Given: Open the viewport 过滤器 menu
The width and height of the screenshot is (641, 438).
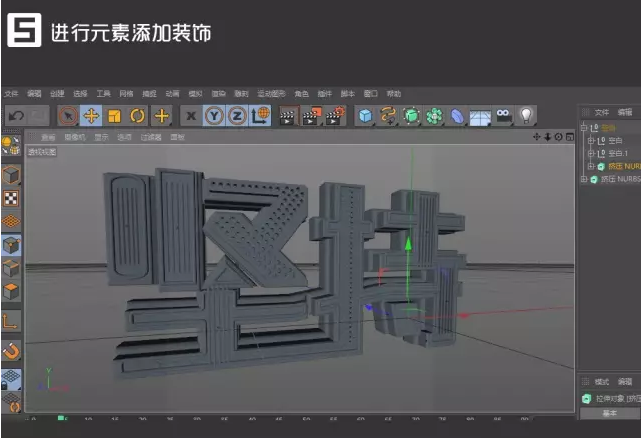Looking at the screenshot, I should pyautogui.click(x=151, y=137).
